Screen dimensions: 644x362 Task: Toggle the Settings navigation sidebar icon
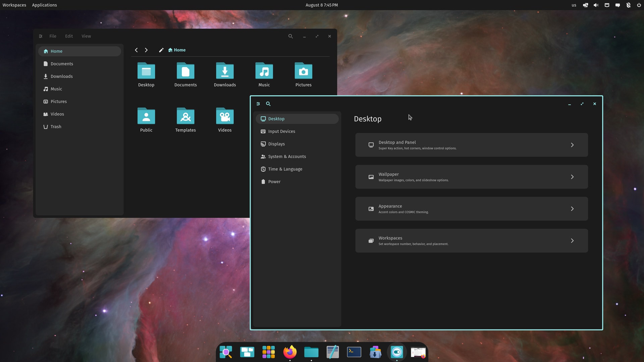tap(258, 104)
